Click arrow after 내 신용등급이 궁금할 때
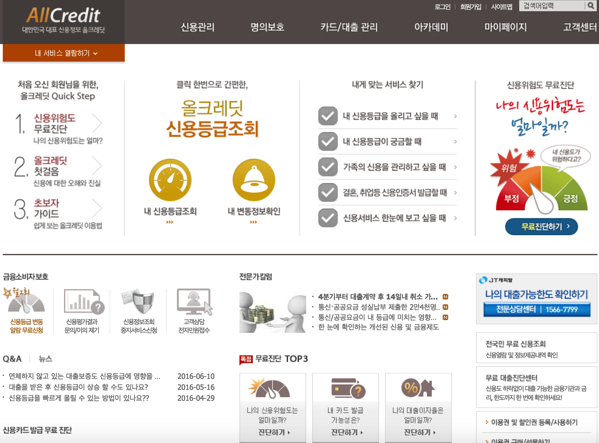The image size is (599, 443). click(x=455, y=142)
